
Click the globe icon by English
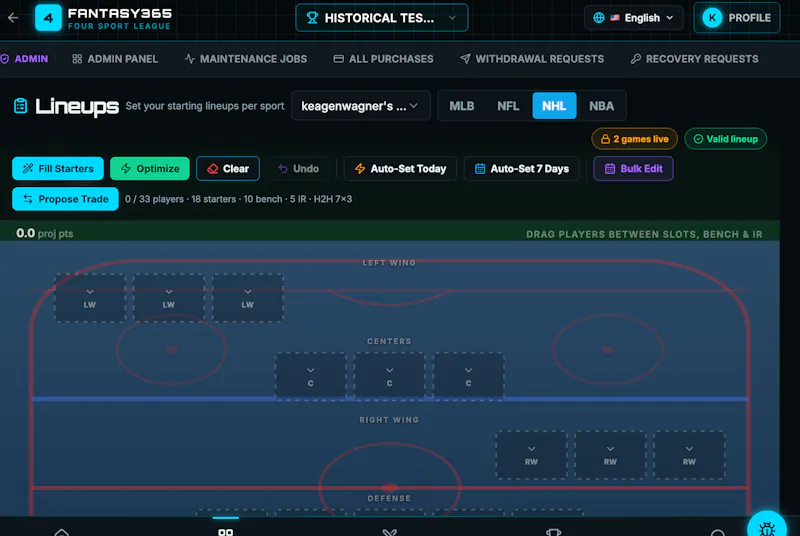[599, 18]
